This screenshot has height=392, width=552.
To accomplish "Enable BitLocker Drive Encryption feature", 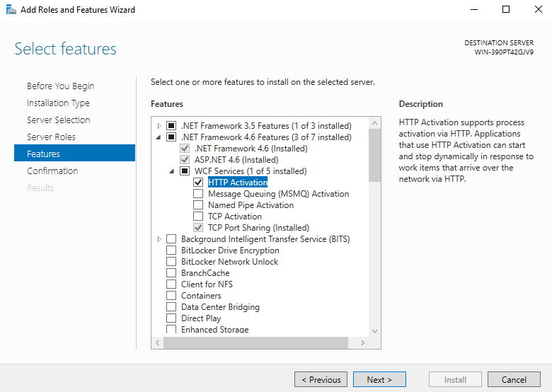I will [x=171, y=250].
